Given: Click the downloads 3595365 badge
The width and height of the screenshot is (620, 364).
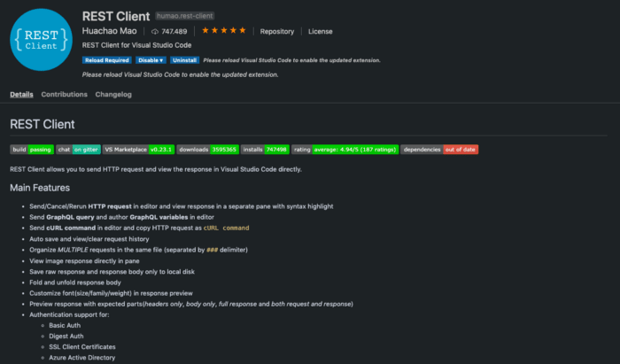Looking at the screenshot, I should click(x=207, y=150).
